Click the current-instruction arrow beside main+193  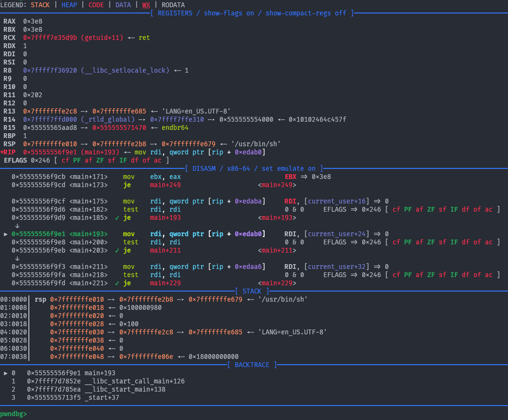(6, 234)
